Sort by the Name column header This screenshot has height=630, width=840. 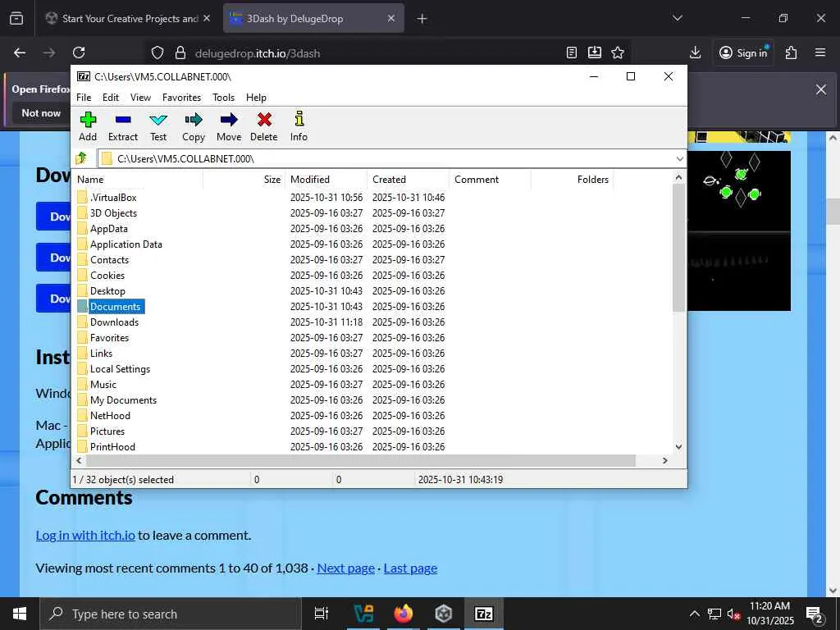click(x=138, y=180)
